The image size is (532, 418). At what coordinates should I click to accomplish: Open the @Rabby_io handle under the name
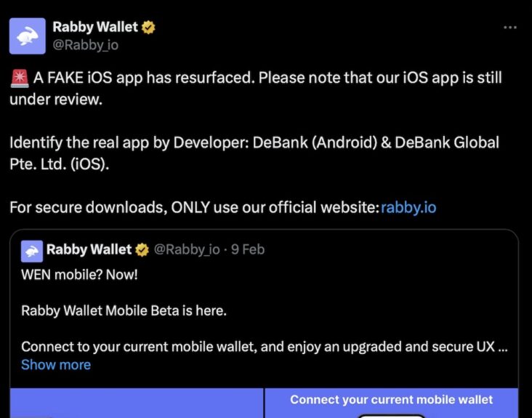86,45
